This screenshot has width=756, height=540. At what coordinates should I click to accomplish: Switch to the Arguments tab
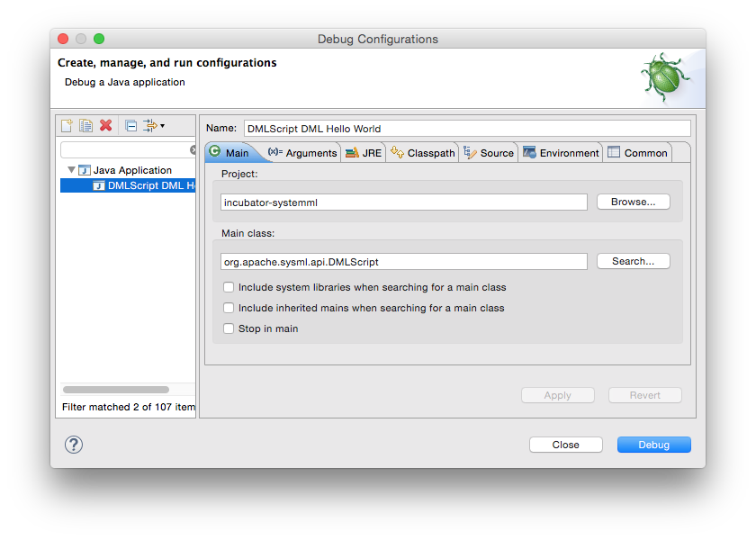pyautogui.click(x=303, y=153)
